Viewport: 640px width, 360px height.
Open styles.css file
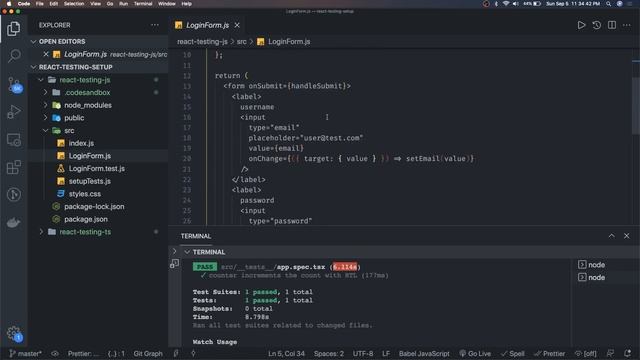pos(84,193)
